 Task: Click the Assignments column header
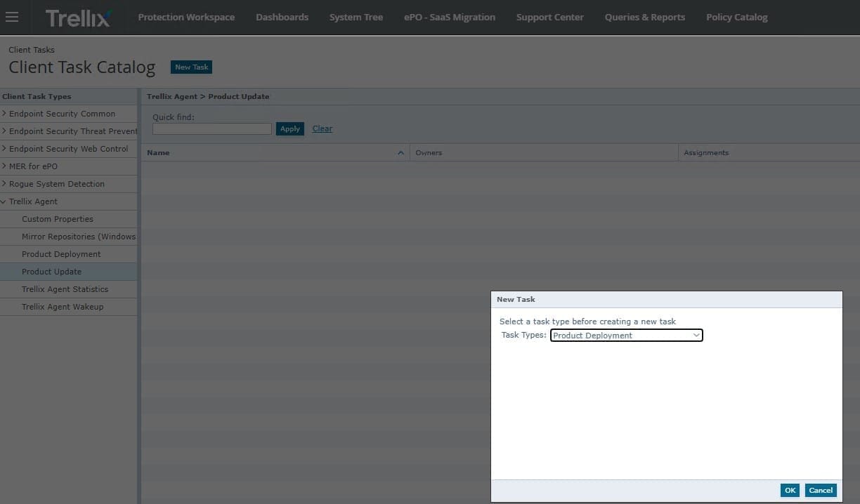point(769,152)
